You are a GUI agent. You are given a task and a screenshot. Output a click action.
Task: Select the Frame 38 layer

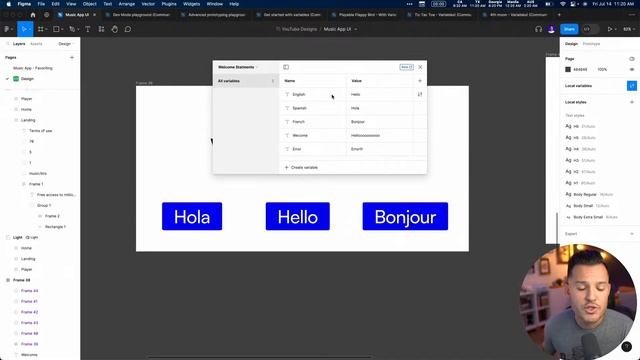[22, 280]
